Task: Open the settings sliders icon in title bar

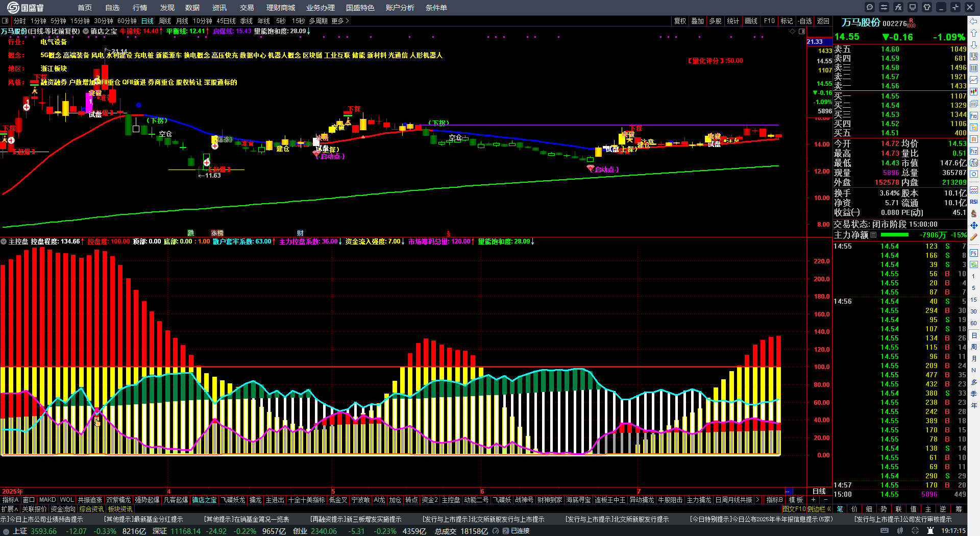Action: [884, 7]
